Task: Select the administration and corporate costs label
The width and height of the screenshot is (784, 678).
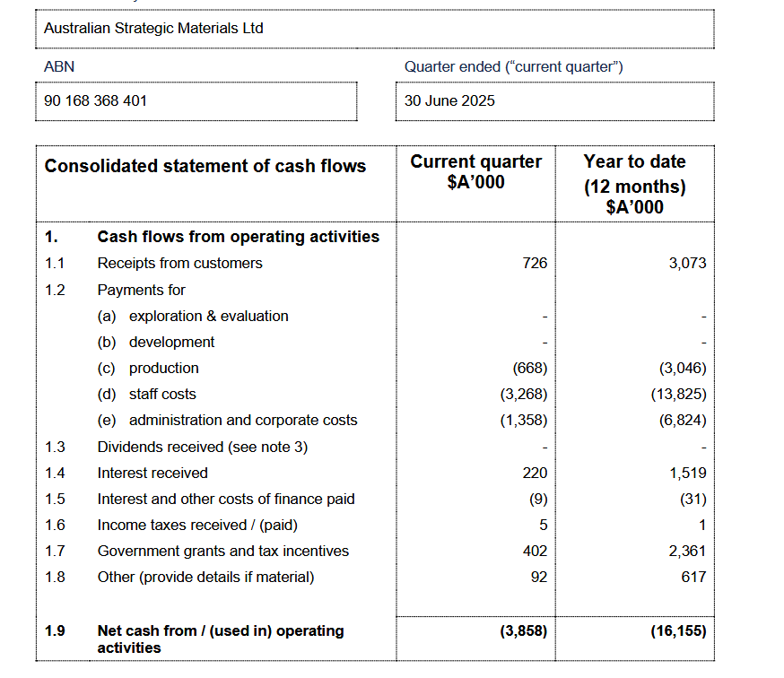Action: click(242, 420)
